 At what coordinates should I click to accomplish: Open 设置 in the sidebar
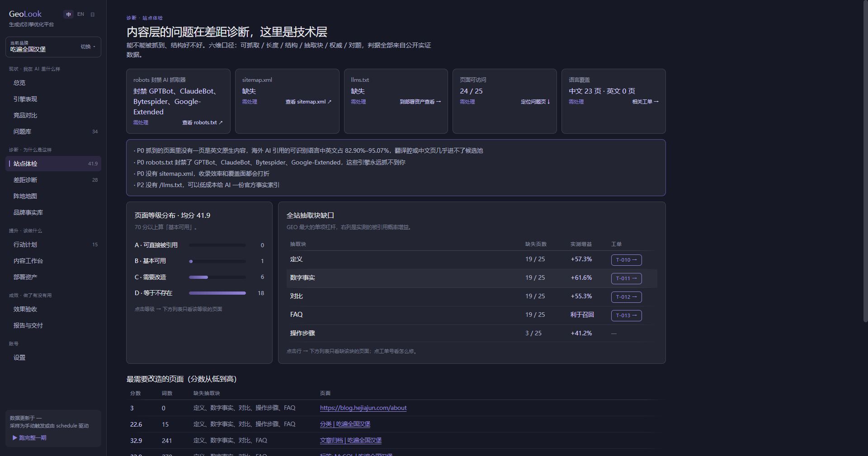[53, 357]
